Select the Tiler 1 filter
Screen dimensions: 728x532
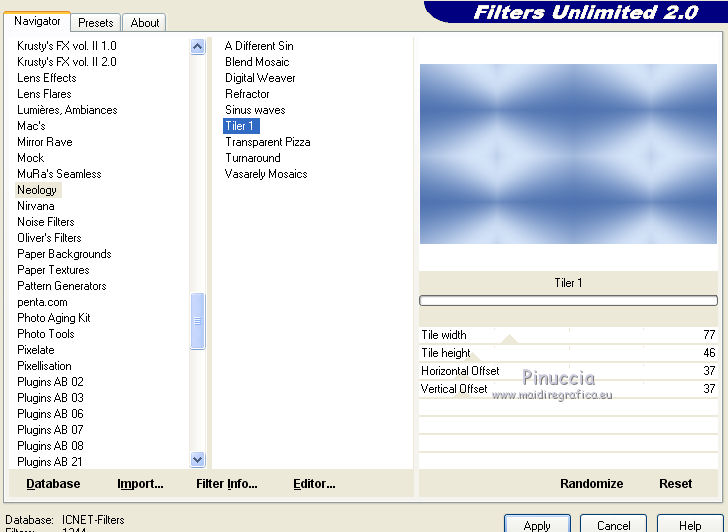click(241, 126)
